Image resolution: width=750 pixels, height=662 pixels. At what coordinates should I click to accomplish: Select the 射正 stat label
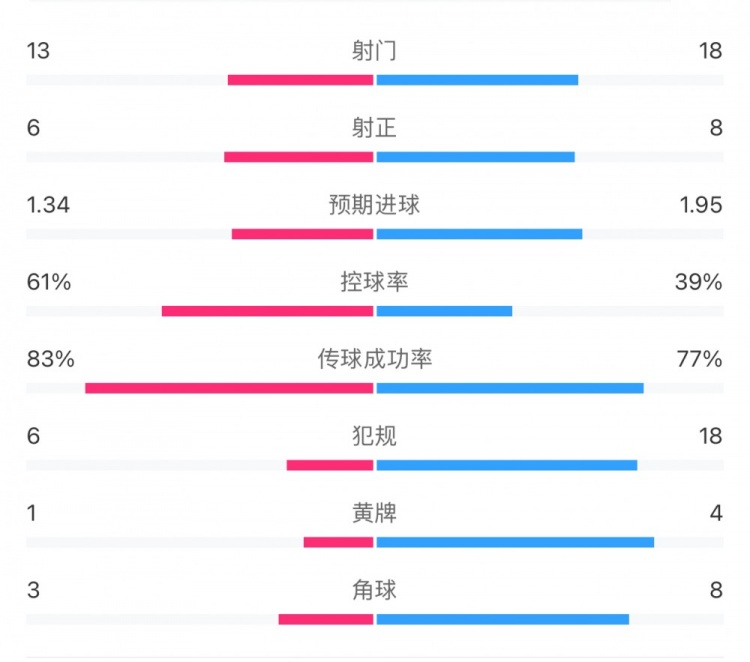click(x=374, y=128)
